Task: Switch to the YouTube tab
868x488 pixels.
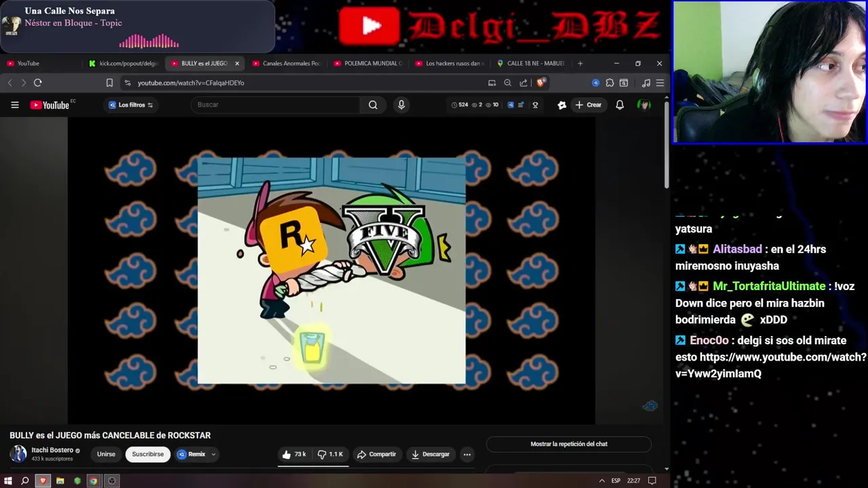Action: point(41,64)
